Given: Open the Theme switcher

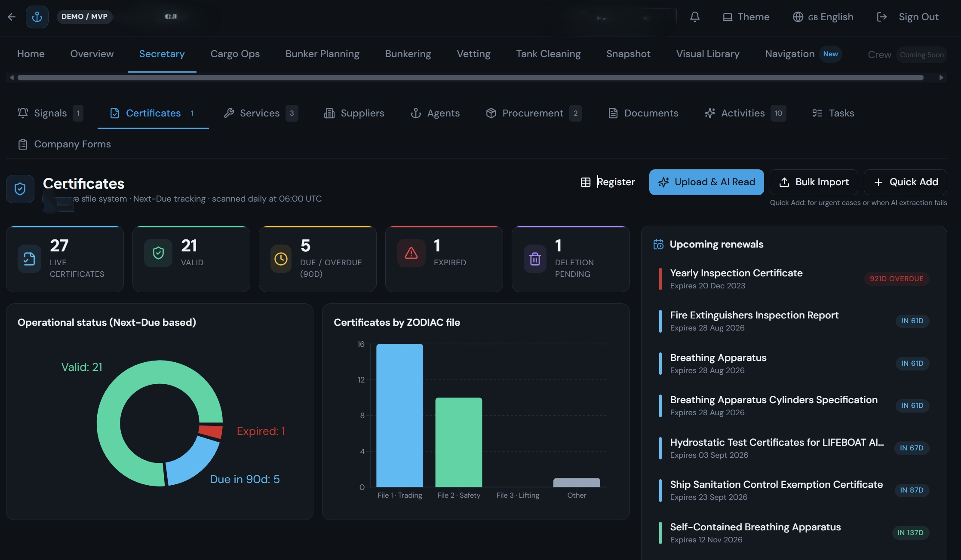Looking at the screenshot, I should tap(746, 17).
